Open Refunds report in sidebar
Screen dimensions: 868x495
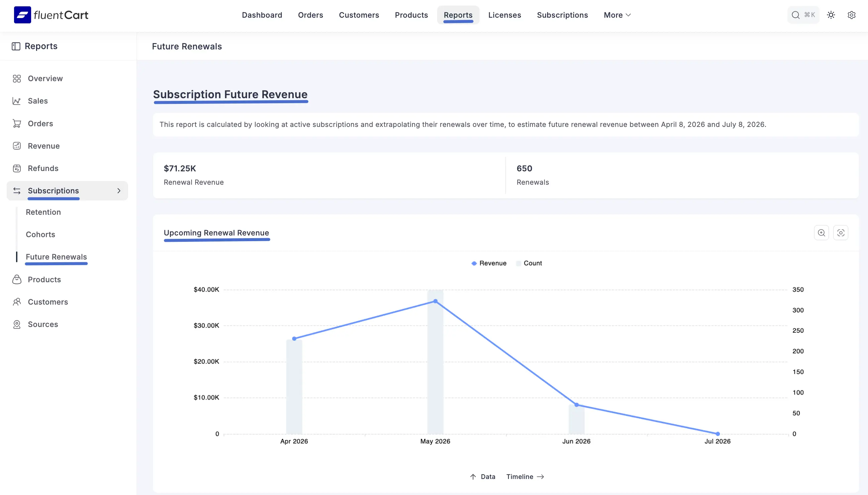(x=43, y=168)
